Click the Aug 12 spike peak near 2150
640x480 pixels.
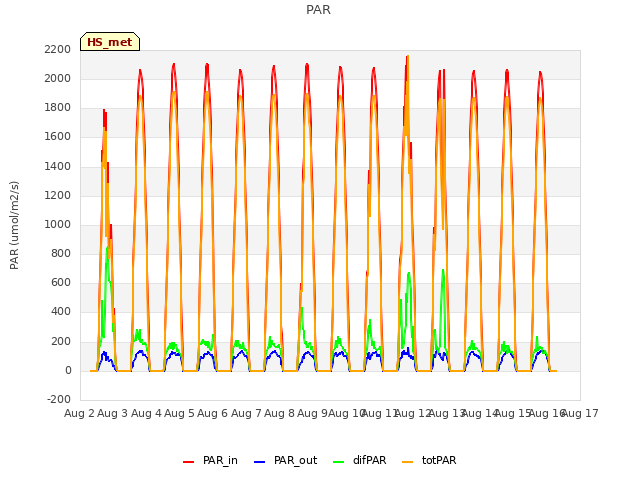point(408,56)
